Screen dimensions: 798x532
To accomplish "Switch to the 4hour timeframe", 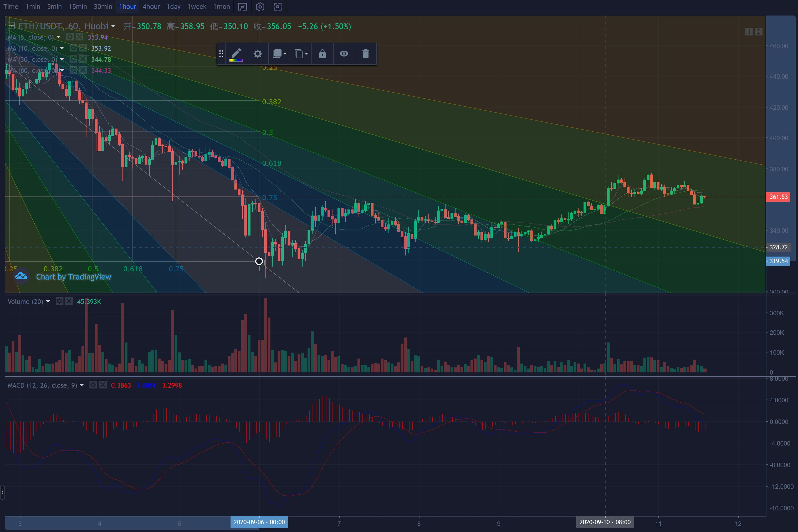I will 151,6.
